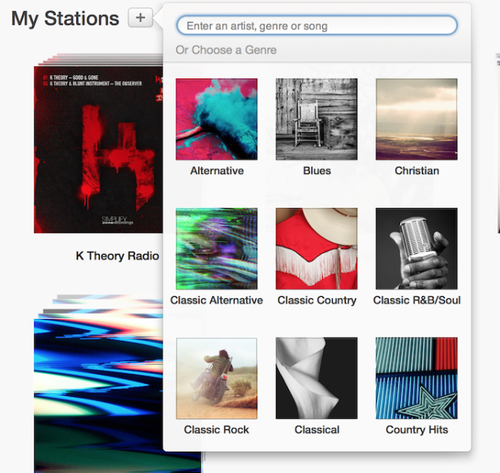
Task: Open the K Theory Radio station cover
Action: point(98,149)
